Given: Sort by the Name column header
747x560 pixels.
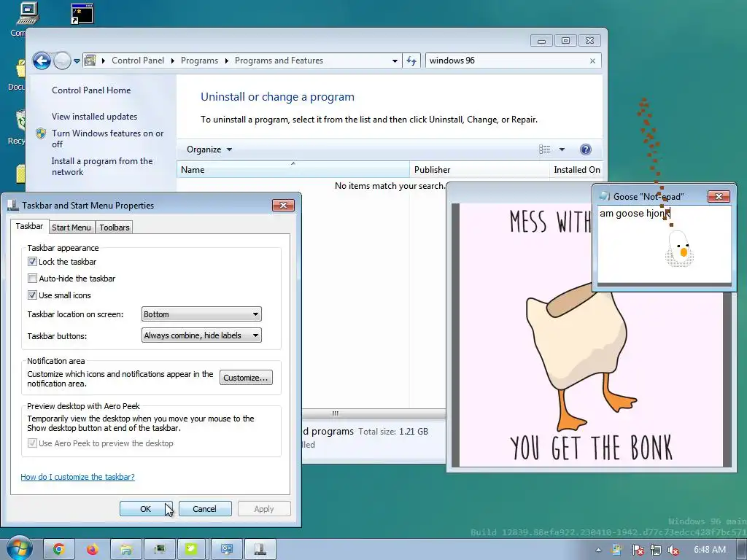Looking at the screenshot, I should click(293, 169).
